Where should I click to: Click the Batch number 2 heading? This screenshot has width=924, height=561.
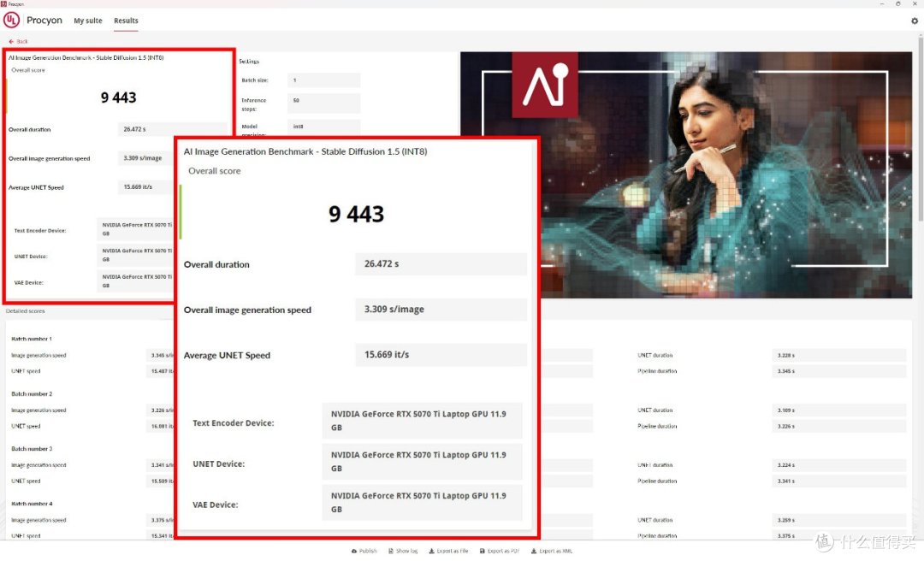tap(32, 393)
